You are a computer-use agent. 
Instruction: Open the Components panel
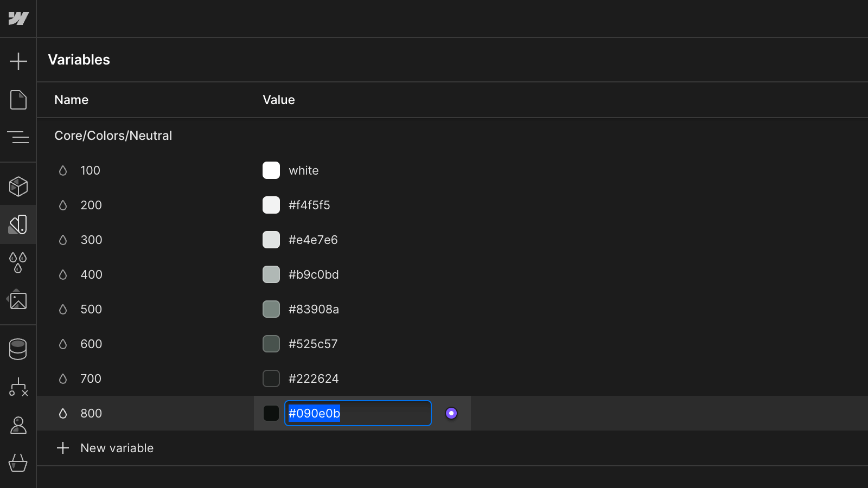tap(18, 186)
